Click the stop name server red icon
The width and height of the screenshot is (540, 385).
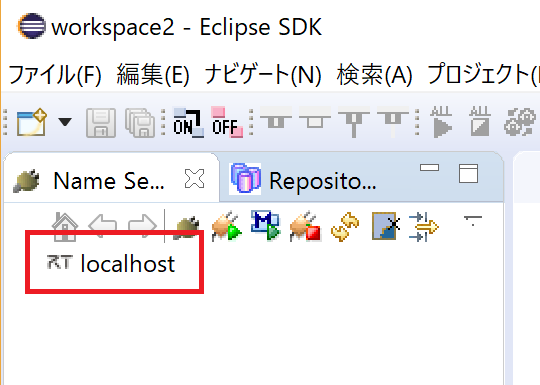[305, 226]
